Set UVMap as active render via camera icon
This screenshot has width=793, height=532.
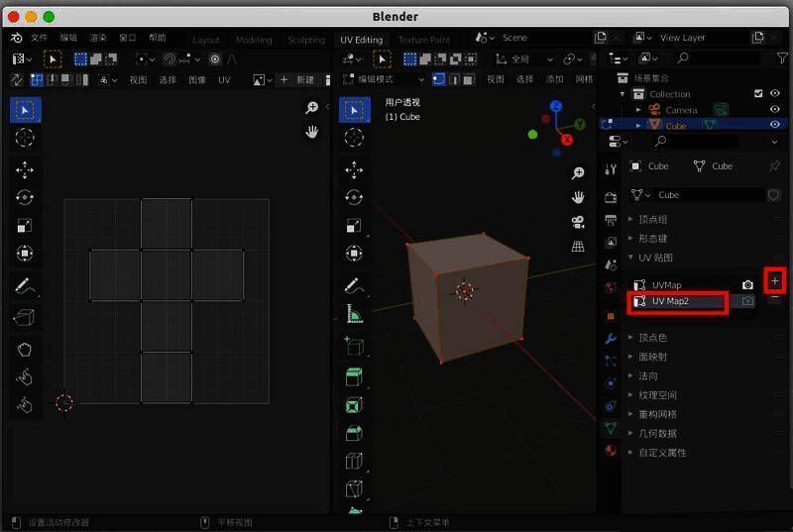click(x=747, y=285)
